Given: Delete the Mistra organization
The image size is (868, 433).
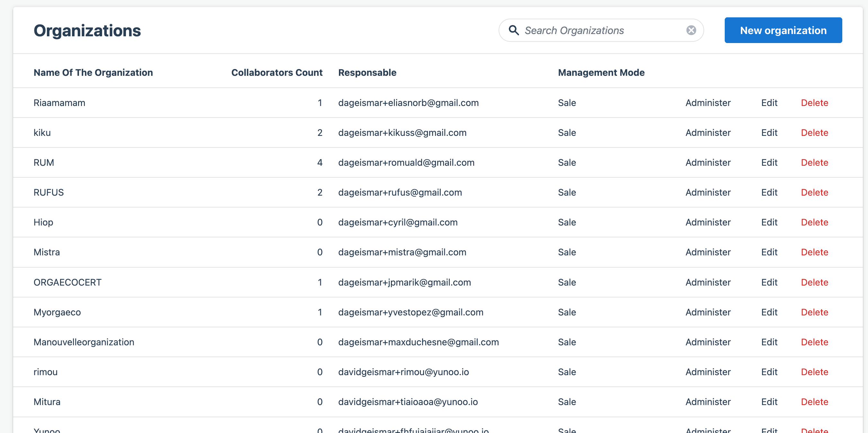Looking at the screenshot, I should click(x=814, y=252).
